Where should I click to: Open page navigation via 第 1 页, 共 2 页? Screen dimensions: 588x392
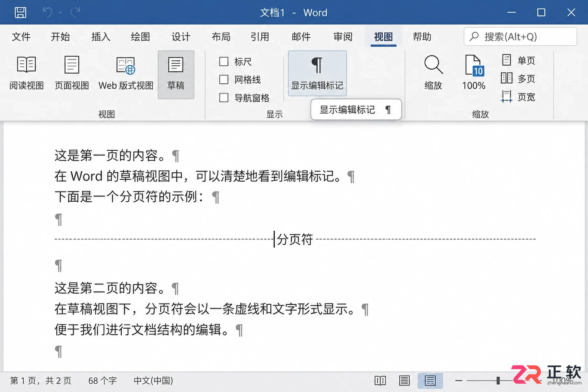[x=41, y=381]
